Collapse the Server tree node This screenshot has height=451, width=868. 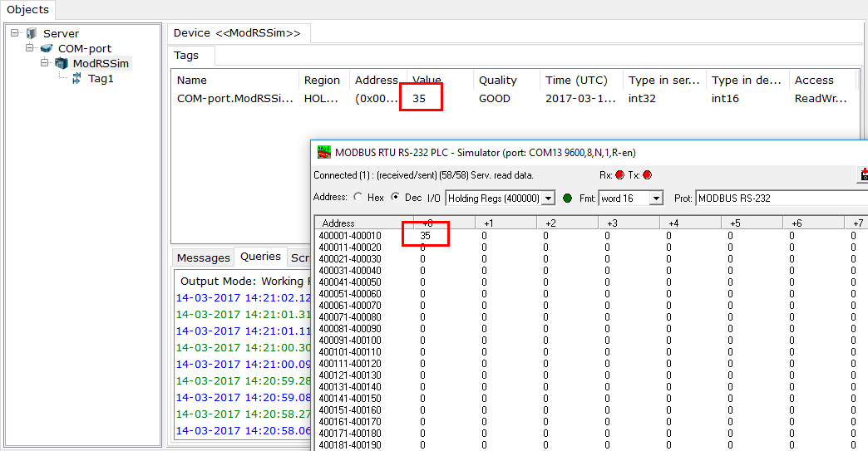[x=15, y=33]
